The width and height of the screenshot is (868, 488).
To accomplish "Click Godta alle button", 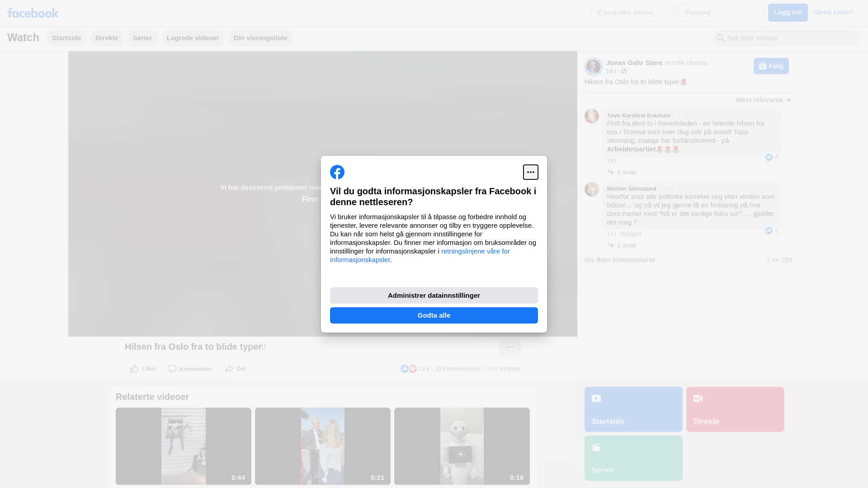I will coord(434,315).
